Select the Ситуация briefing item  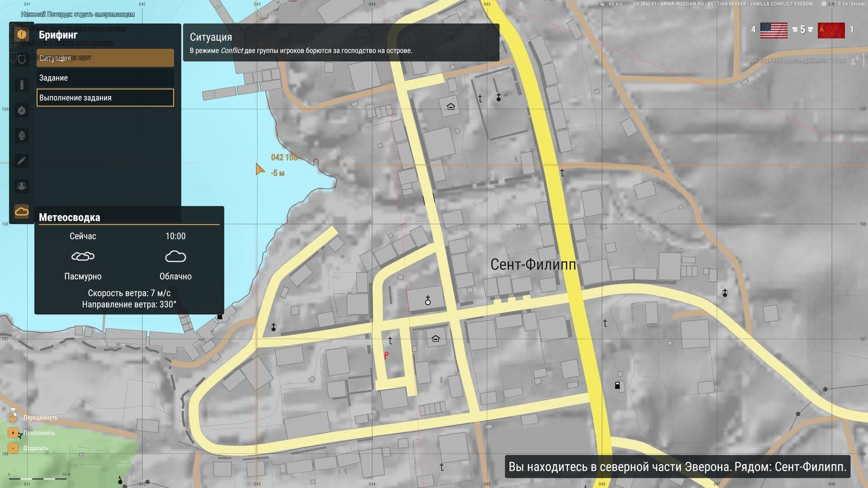coord(105,58)
